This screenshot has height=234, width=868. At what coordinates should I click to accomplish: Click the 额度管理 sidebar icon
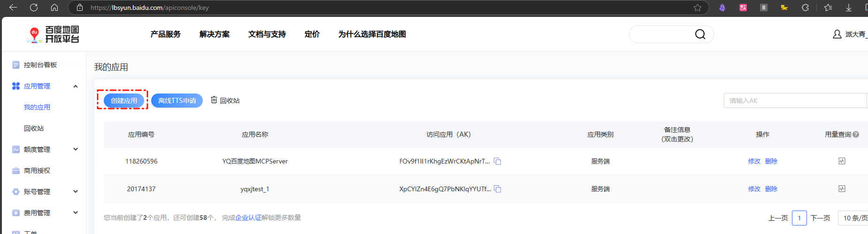pos(16,149)
